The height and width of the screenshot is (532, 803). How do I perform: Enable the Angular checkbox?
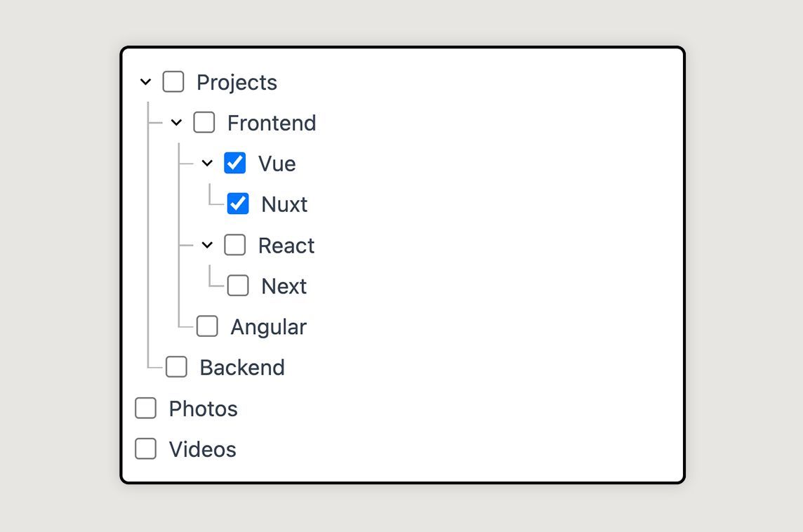point(207,326)
